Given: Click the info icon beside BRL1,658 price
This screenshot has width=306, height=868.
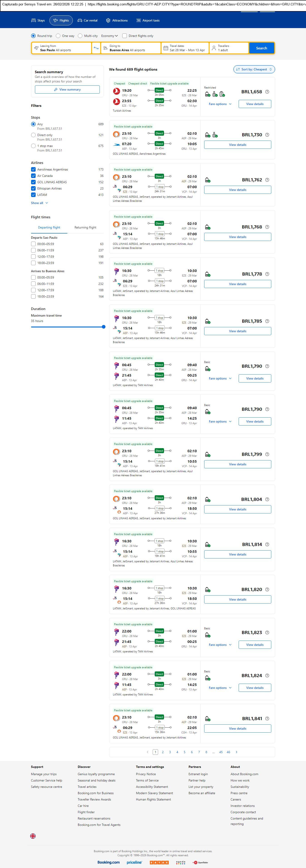Looking at the screenshot, I should [267, 92].
